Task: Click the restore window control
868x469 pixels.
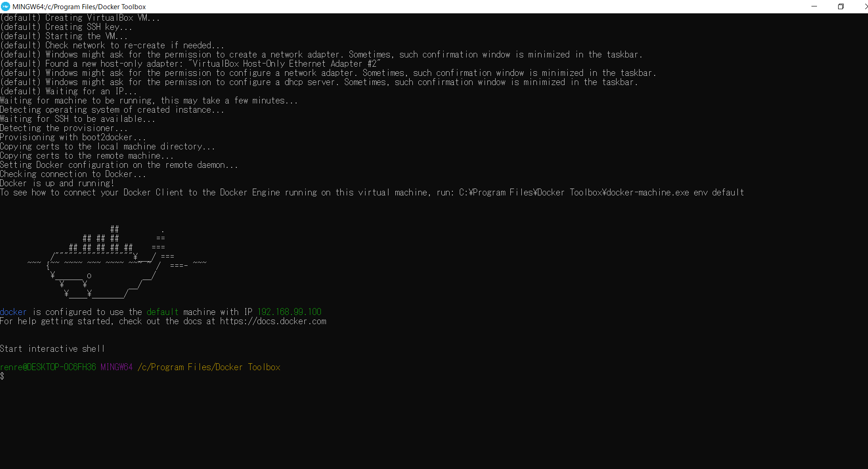Action: click(841, 6)
